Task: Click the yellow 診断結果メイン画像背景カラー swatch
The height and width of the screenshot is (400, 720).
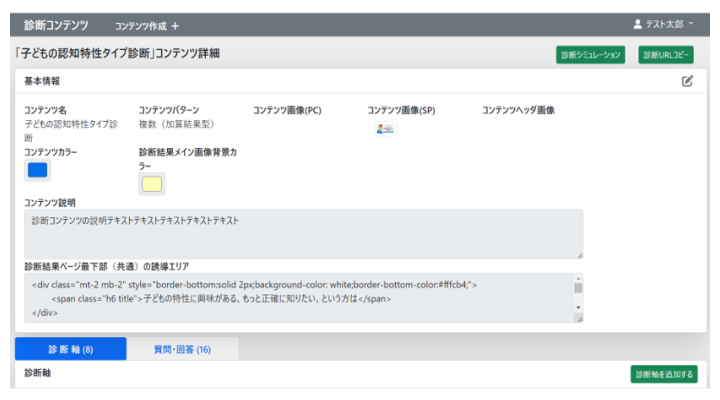Action: tap(152, 184)
